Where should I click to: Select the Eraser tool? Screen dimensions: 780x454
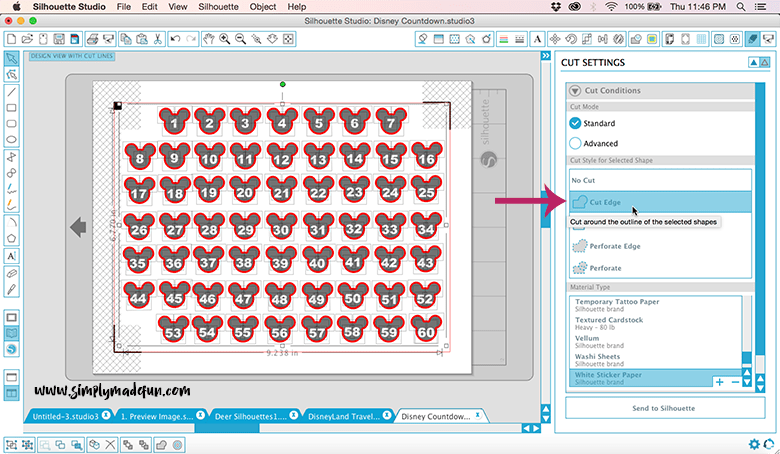11,273
